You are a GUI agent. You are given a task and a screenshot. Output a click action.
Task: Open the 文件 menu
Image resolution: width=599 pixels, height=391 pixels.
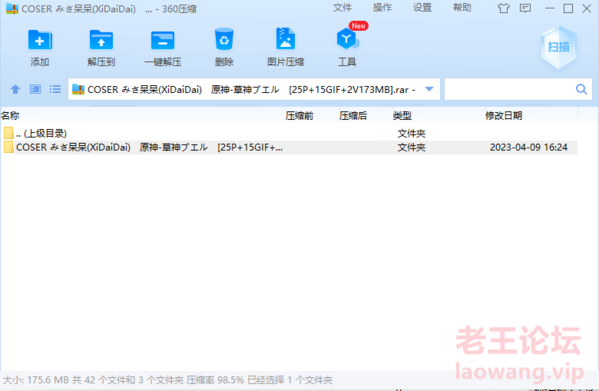[x=342, y=8]
